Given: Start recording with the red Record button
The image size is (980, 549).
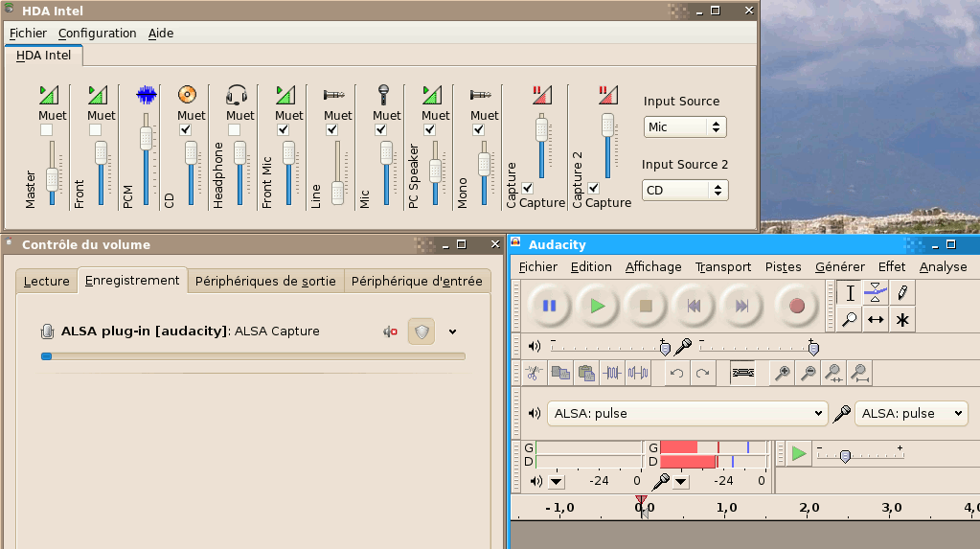Looking at the screenshot, I should (796, 306).
